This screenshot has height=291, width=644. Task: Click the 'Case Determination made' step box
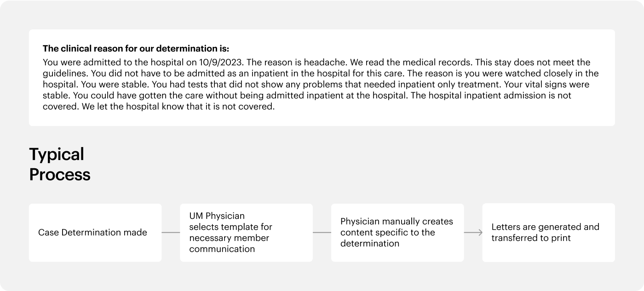click(95, 233)
